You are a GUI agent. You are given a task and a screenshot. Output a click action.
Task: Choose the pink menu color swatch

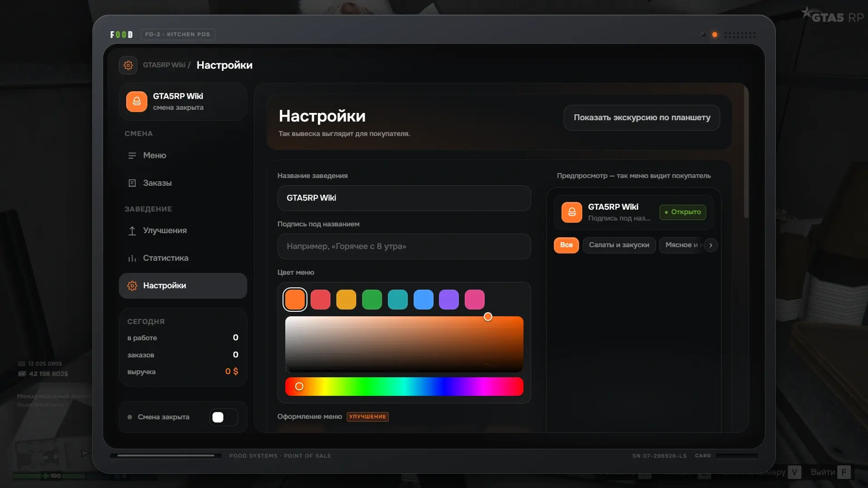[475, 300]
